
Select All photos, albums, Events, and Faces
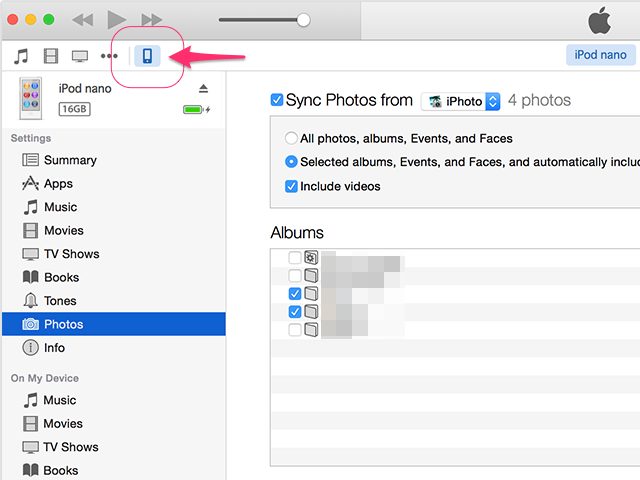click(291, 138)
